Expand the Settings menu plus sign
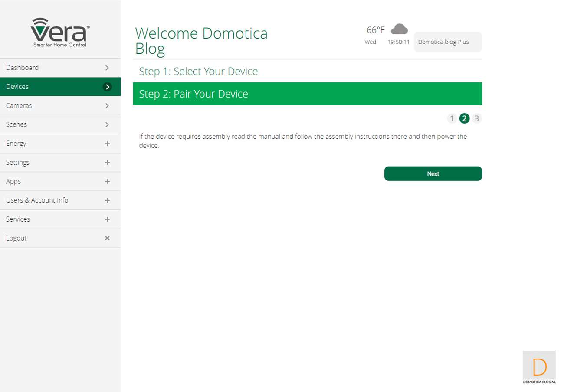This screenshot has height=392, width=564. 107,163
